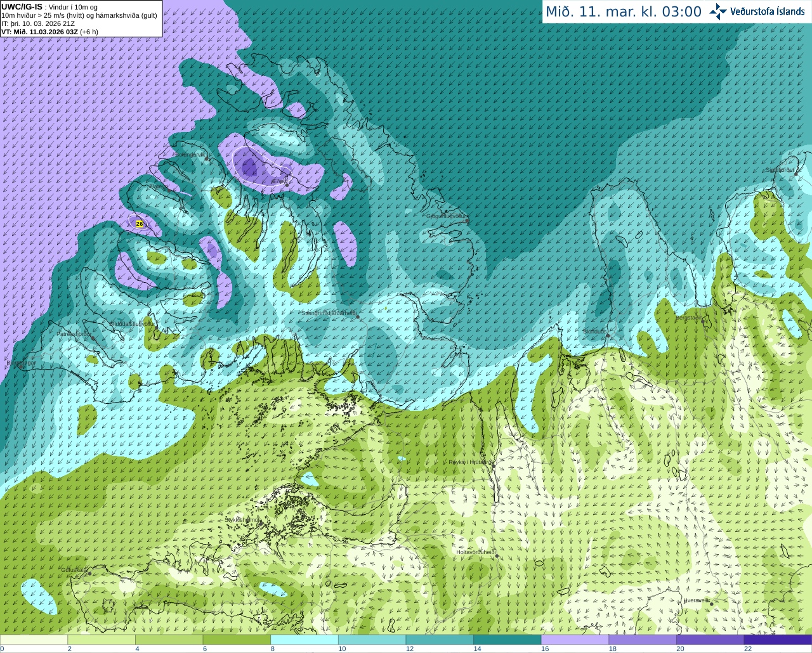Click legend tick value 10
The width and height of the screenshot is (812, 653).
tap(342, 649)
